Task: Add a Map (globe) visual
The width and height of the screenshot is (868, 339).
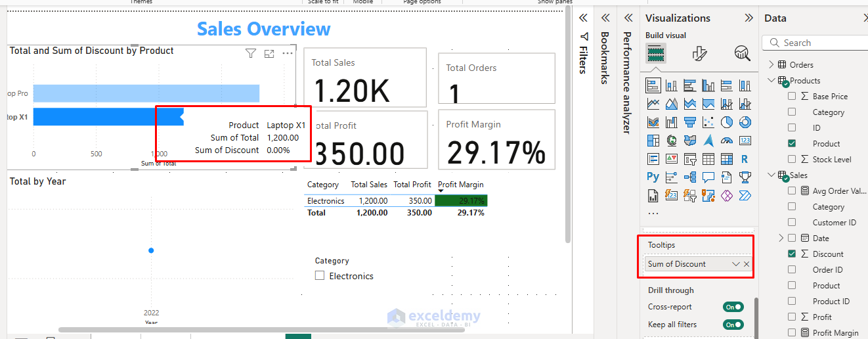Action: pos(672,141)
